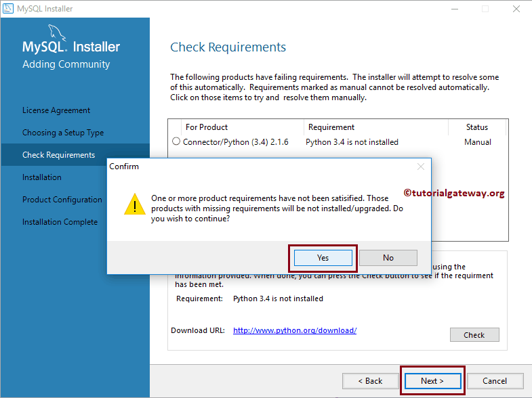Viewport: 532px width, 398px height.
Task: Click the MySQL Installer title bar icon
Action: [x=8, y=9]
